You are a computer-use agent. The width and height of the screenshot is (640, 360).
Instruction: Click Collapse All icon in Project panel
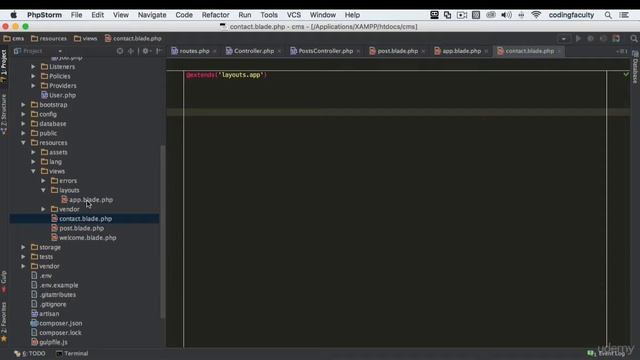tap(131, 51)
